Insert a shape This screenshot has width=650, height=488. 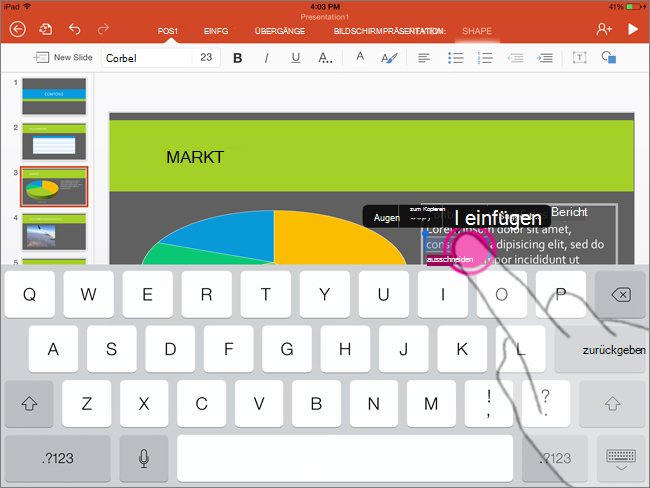tap(609, 58)
